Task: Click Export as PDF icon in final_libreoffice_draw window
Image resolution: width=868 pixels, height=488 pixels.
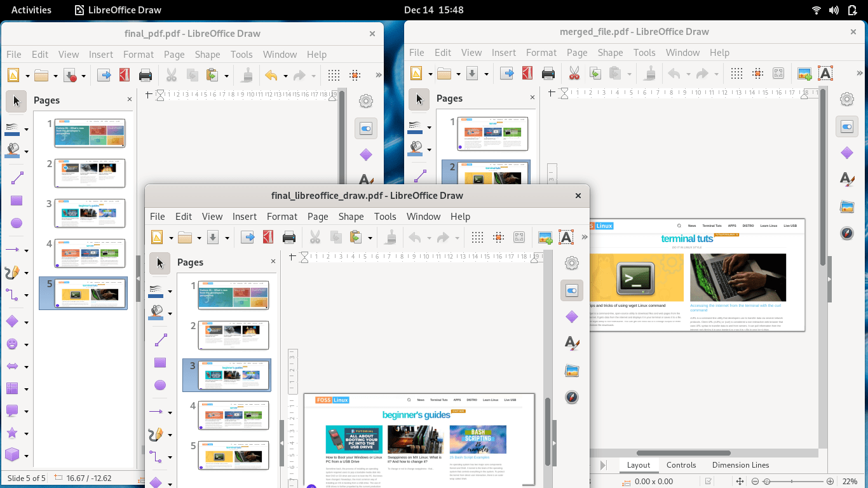Action: tap(268, 238)
